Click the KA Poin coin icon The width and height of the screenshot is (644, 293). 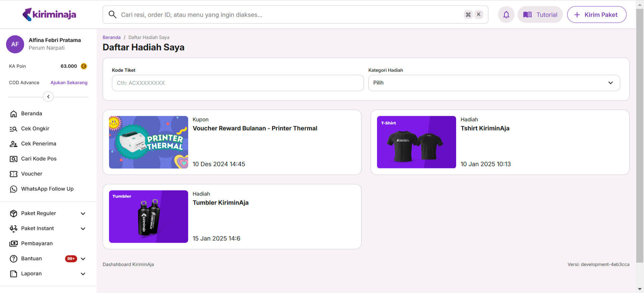(x=84, y=66)
